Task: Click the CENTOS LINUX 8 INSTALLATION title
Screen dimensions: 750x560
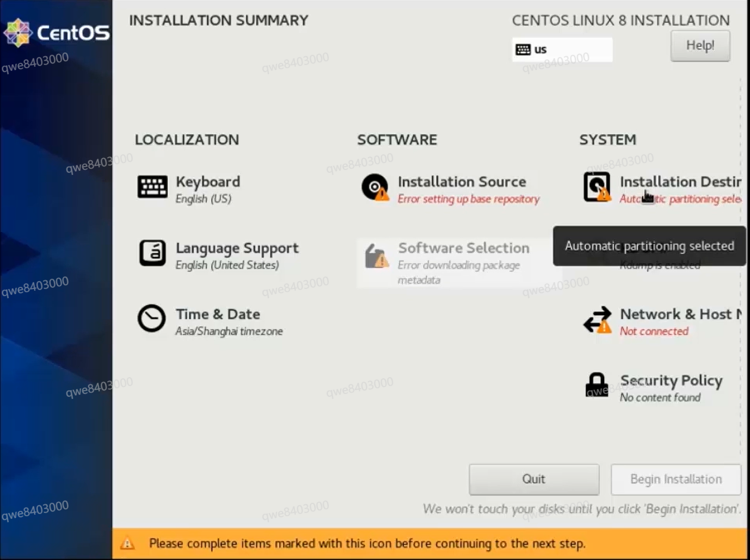Action: coord(621,21)
